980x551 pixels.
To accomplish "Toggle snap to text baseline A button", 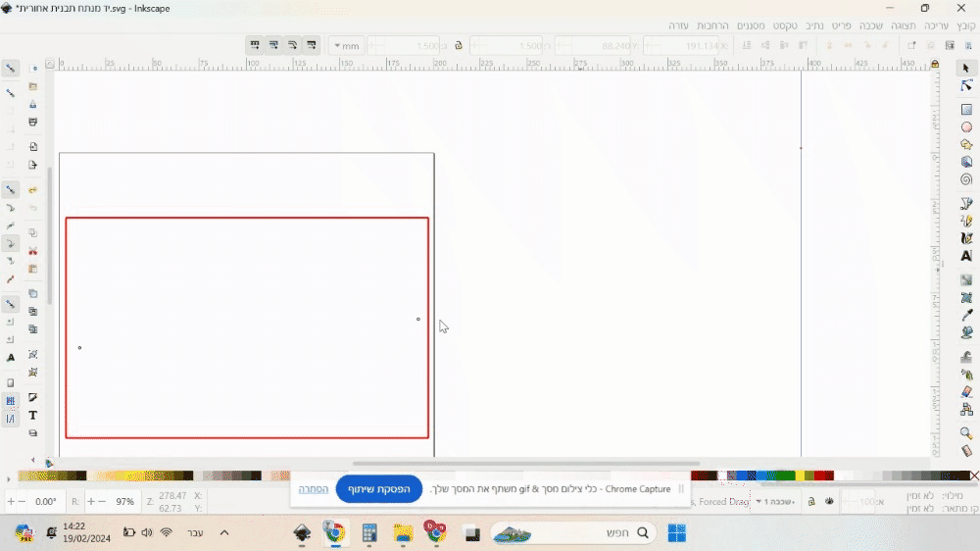I will [11, 358].
